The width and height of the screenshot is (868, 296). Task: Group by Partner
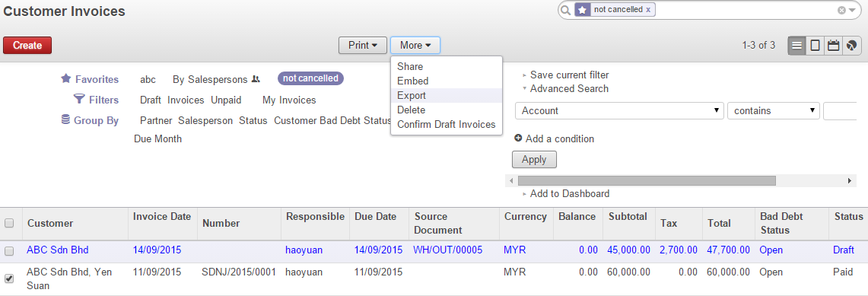(x=156, y=121)
